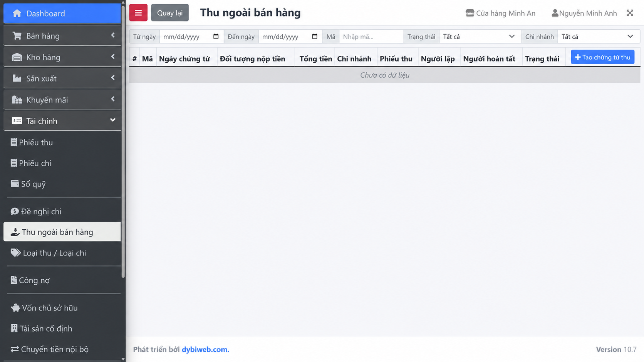Toggle fullscreen with the expand arrows icon
This screenshot has width=644, height=362.
click(x=630, y=13)
